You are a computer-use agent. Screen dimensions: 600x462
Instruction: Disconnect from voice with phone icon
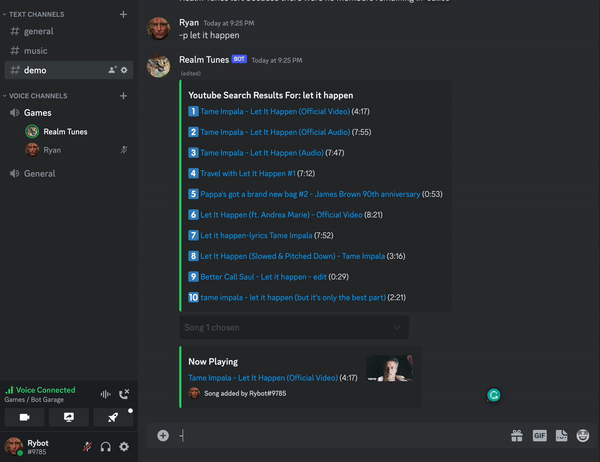tap(124, 394)
